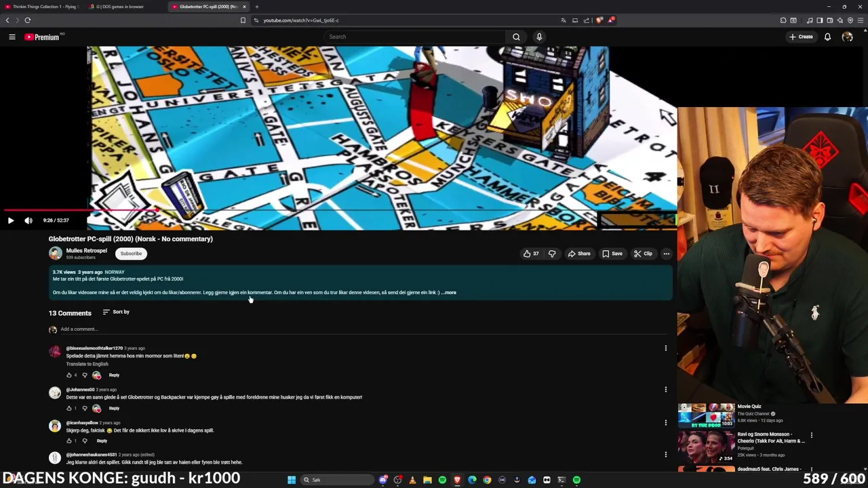
Task: Reply to @bisexualsmoothtalker1270 comment
Action: (114, 375)
